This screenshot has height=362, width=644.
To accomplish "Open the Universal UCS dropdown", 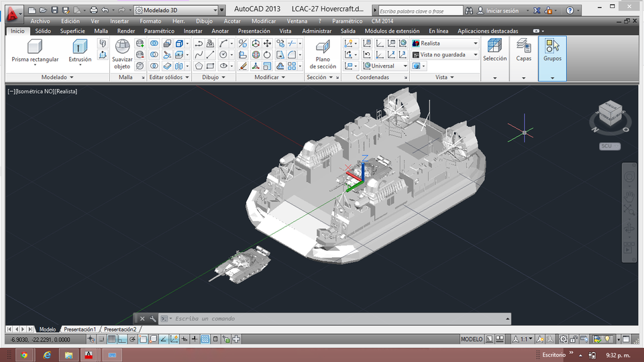I will coord(385,66).
